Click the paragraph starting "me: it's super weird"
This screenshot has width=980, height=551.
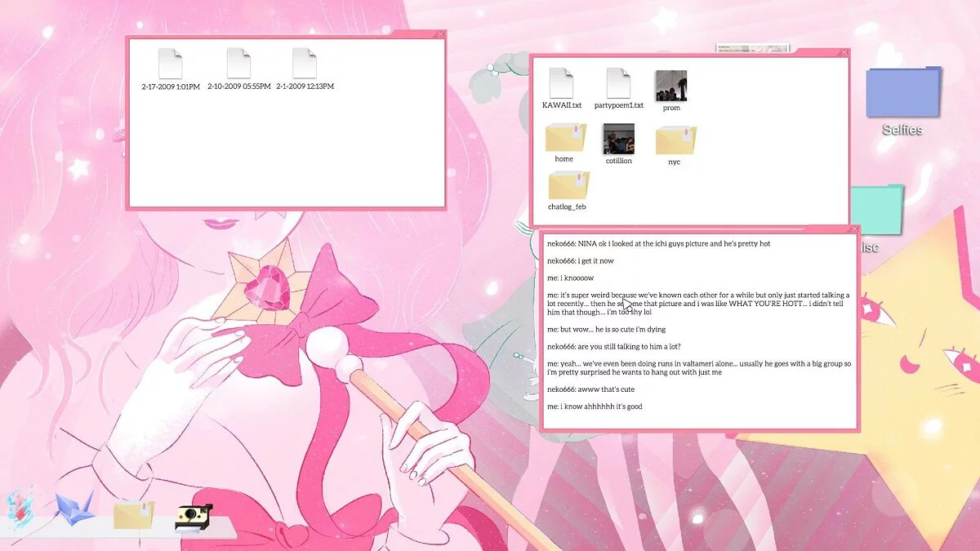click(x=698, y=304)
